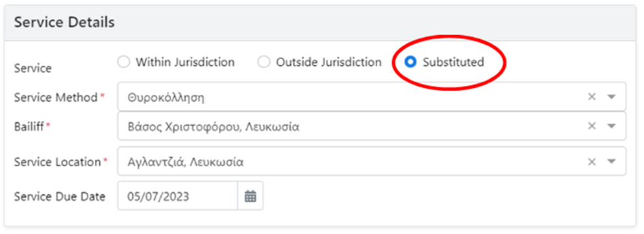Image resolution: width=644 pixels, height=234 pixels.
Task: Click the Βάσος Χριστοφόρου Bailiff value
Action: click(x=213, y=127)
